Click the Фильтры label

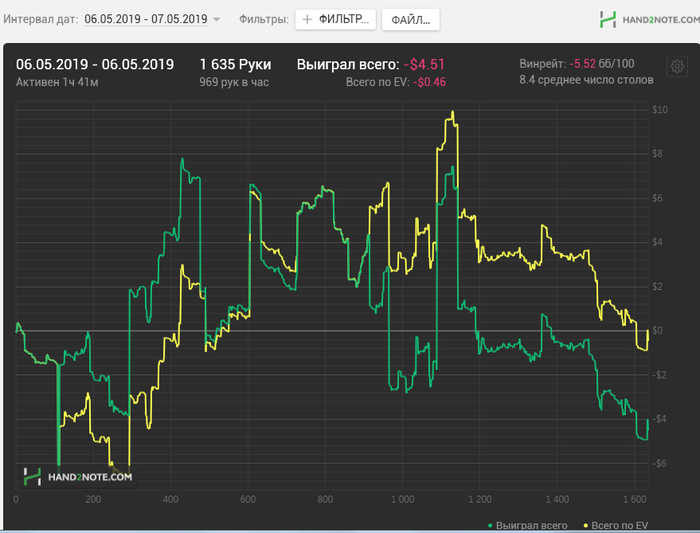click(x=264, y=19)
